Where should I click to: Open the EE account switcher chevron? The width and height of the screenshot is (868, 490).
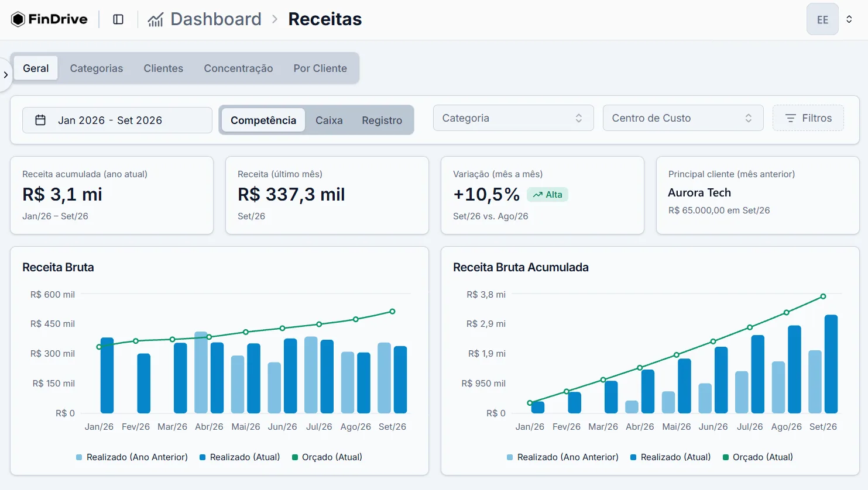(x=849, y=19)
